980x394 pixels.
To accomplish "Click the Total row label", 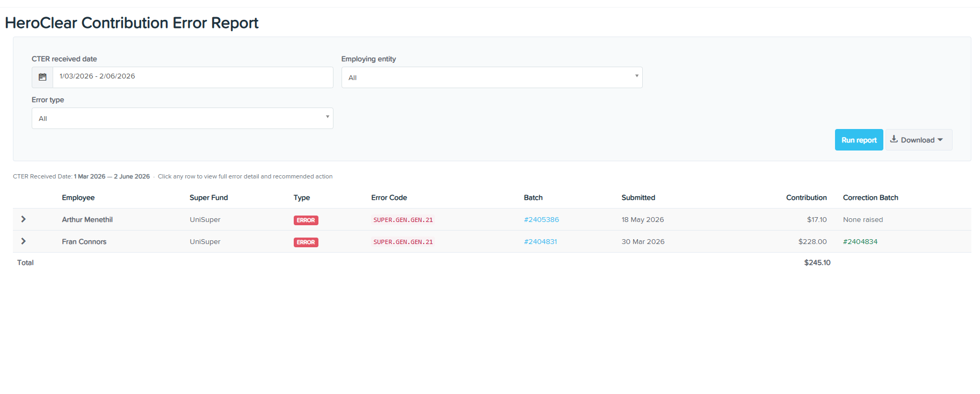I will tap(25, 263).
